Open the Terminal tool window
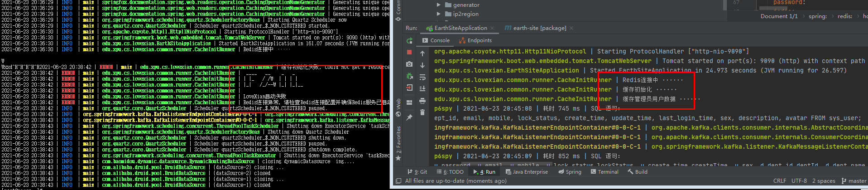Viewport: 868px width, 190px height. coord(604,172)
